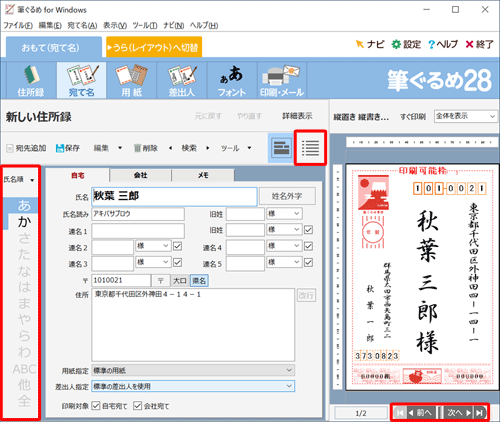Click the 姓名外字 button
The width and height of the screenshot is (500, 422).
287,196
